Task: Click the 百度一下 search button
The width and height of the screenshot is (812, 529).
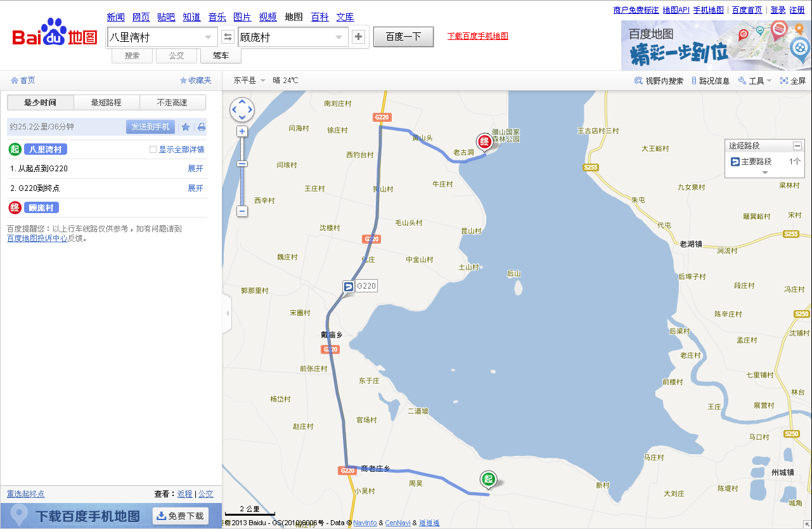Action: (x=403, y=37)
